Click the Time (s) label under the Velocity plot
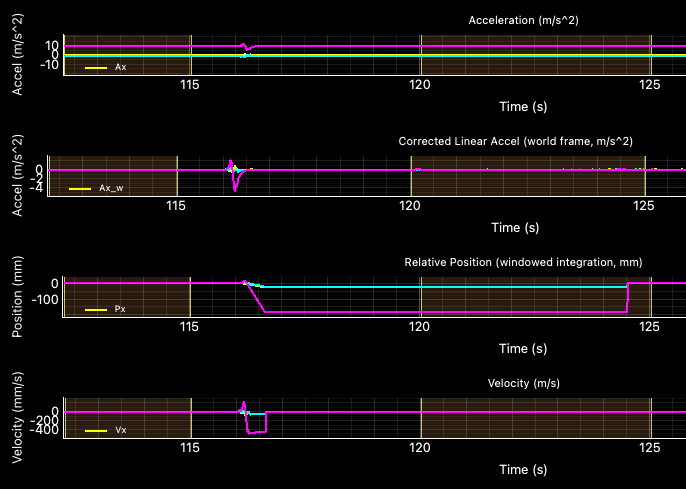Viewport: 686px width, 489px height. (x=525, y=469)
